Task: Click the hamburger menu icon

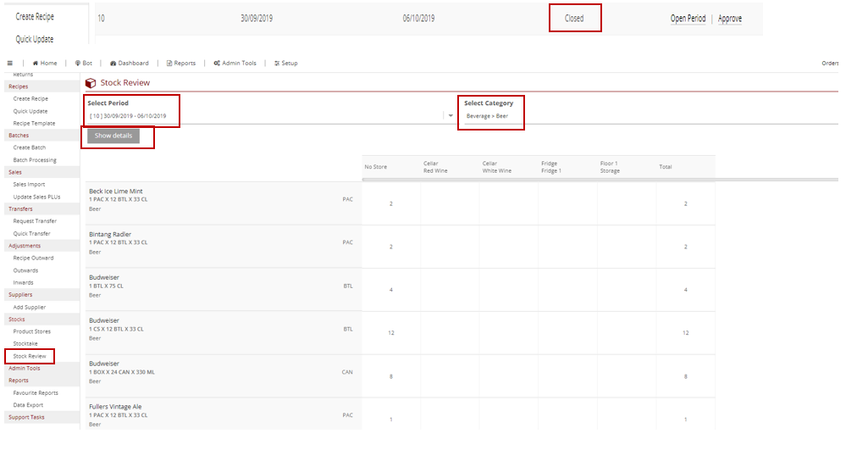Action: 9,63
